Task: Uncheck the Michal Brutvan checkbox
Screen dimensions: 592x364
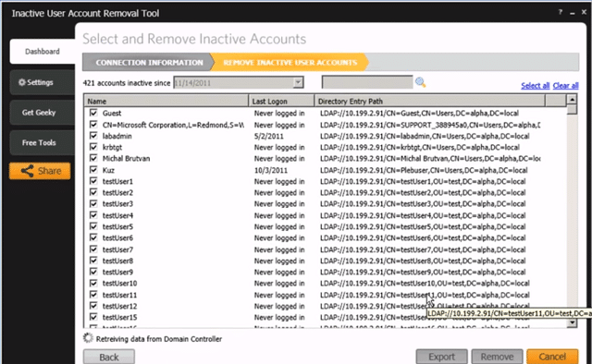Action: tap(93, 158)
